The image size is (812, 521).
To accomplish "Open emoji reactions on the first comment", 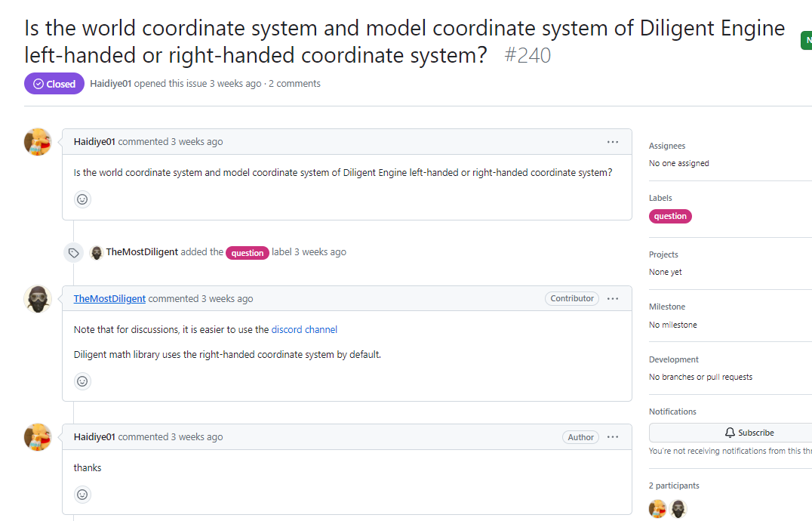I will click(x=82, y=199).
